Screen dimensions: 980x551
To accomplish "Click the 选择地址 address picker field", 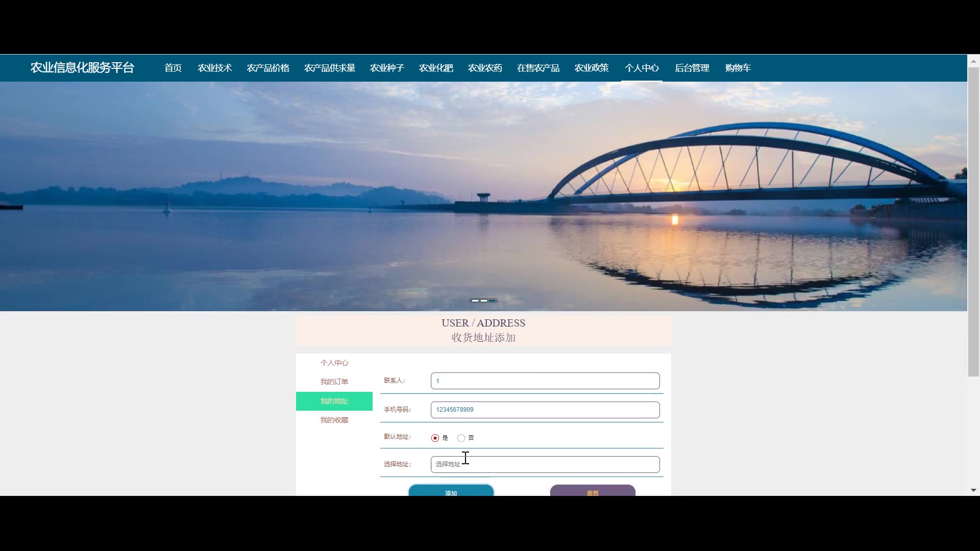I will 545,464.
